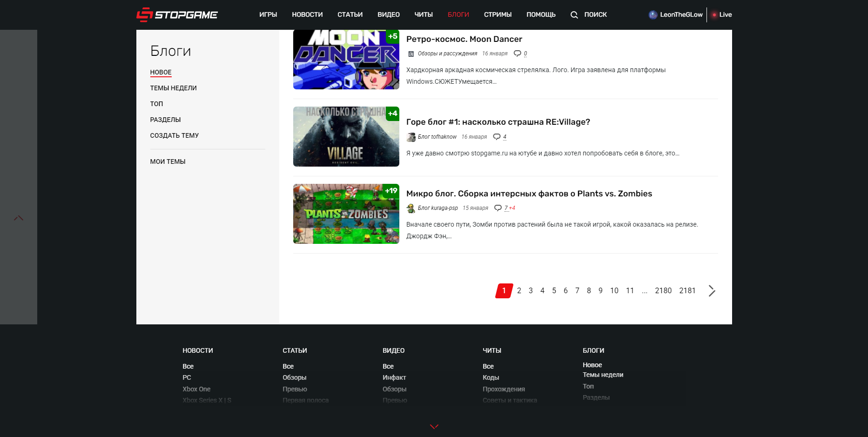Click the comment bubble icon on RE:Village post
868x437 pixels.
pyautogui.click(x=497, y=137)
